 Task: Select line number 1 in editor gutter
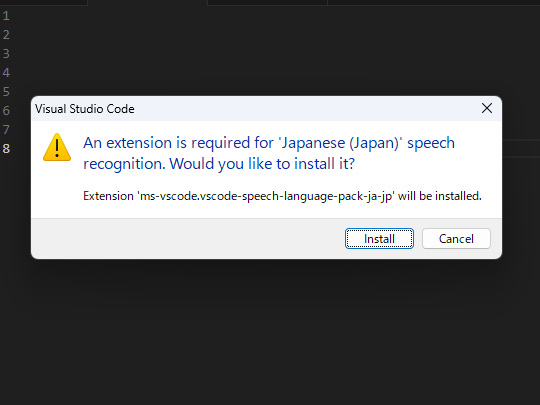[x=6, y=16]
